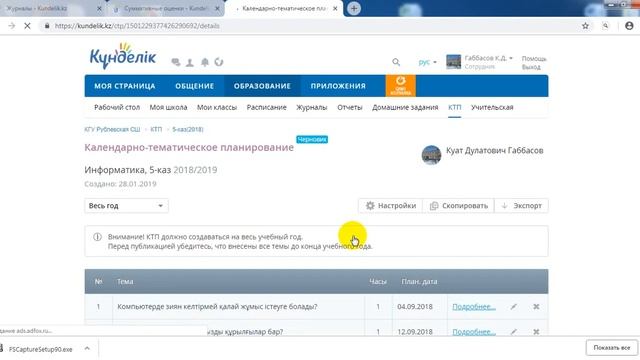Click Показать все downloads button

tap(611, 348)
